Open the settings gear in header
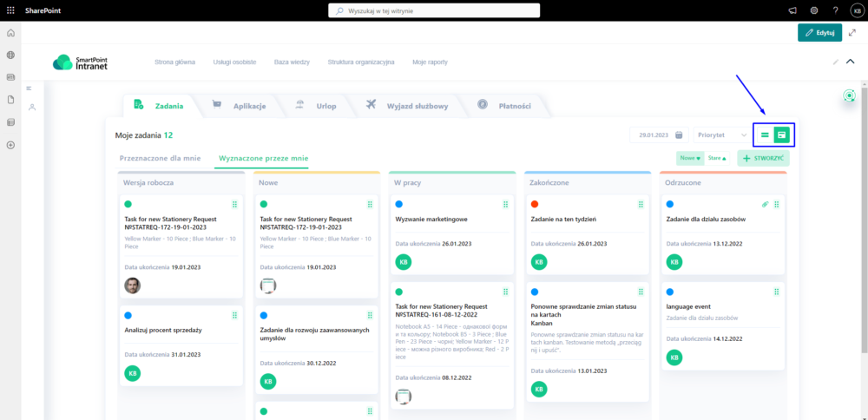Image resolution: width=868 pixels, height=420 pixels. (x=814, y=10)
